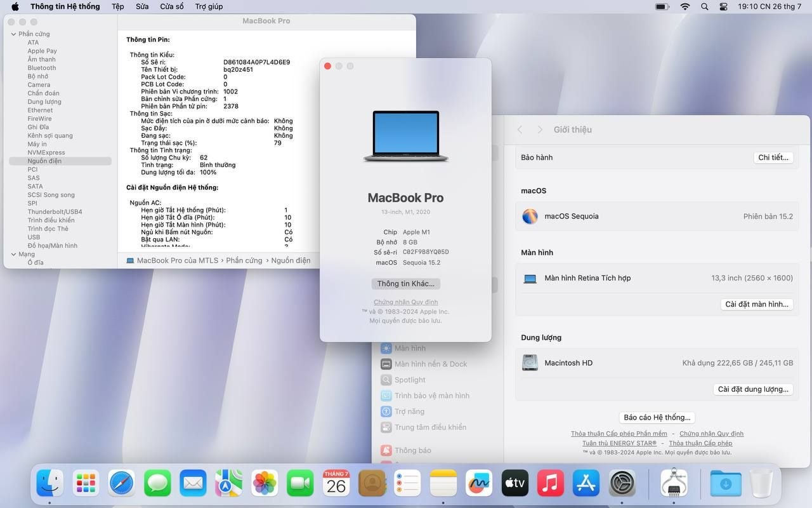This screenshot has width=812, height=508.
Task: Open the Apple menu
Action: [15, 6]
